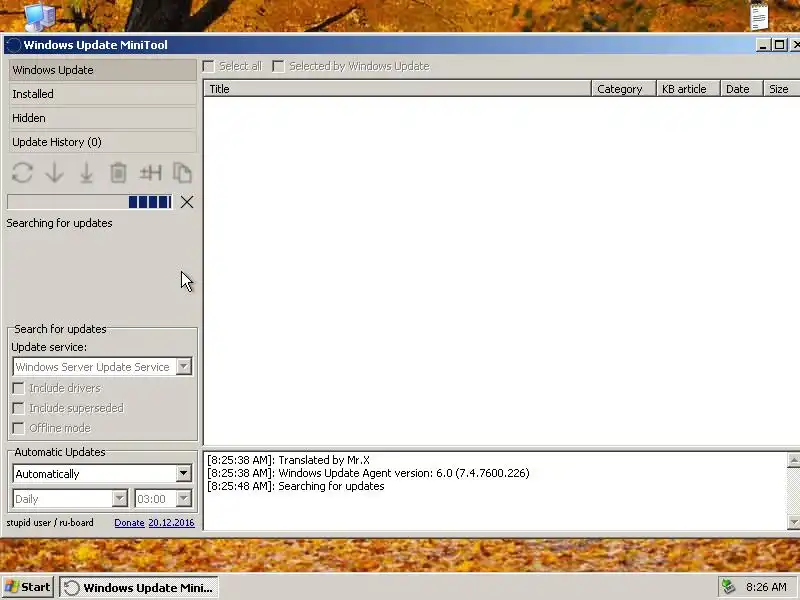The width and height of the screenshot is (800, 600).
Task: Sort by the Size column header
Action: 782,89
